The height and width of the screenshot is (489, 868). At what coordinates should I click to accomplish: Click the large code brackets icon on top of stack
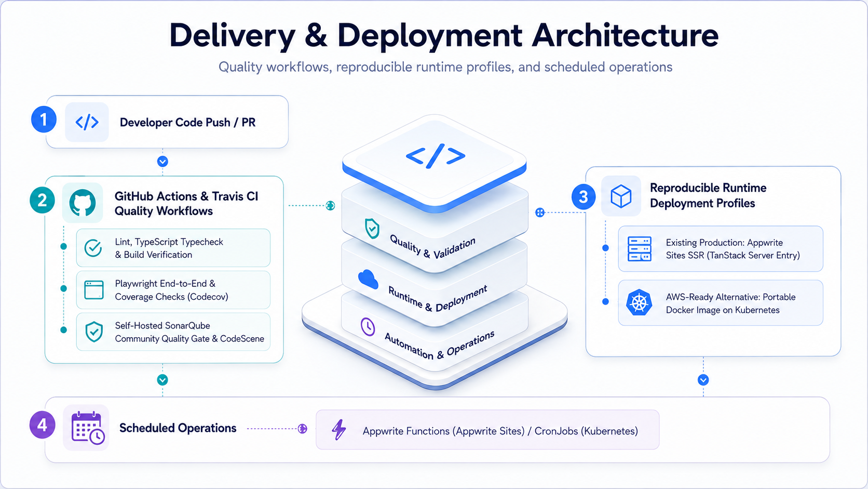[435, 156]
